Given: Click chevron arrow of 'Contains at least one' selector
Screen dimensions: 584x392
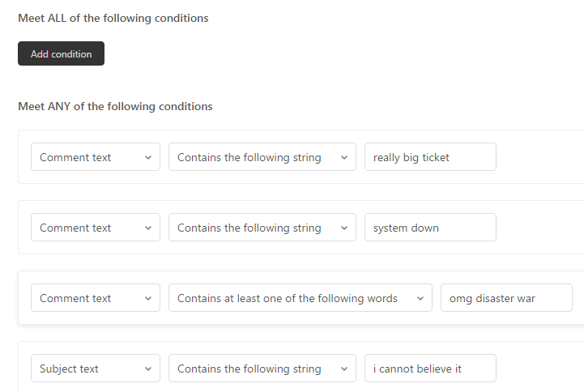Looking at the screenshot, I should [420, 299].
